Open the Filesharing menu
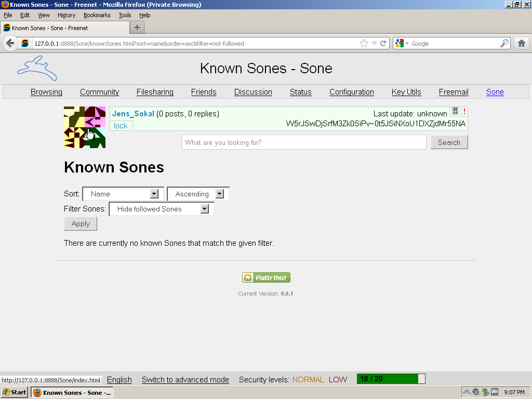Image resolution: width=532 pixels, height=399 pixels. click(155, 92)
